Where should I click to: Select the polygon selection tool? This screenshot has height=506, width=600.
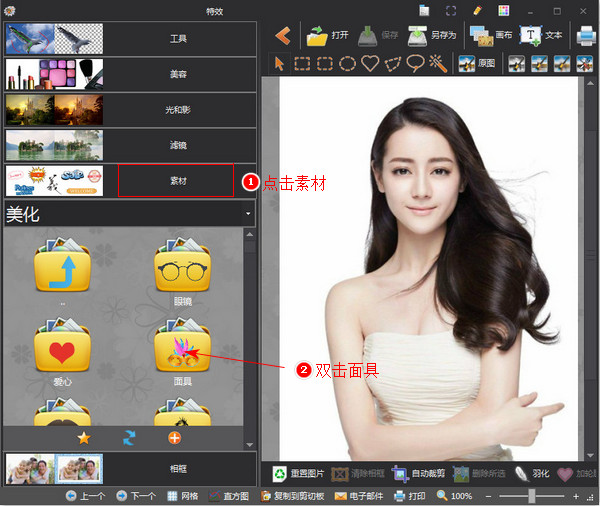click(393, 64)
